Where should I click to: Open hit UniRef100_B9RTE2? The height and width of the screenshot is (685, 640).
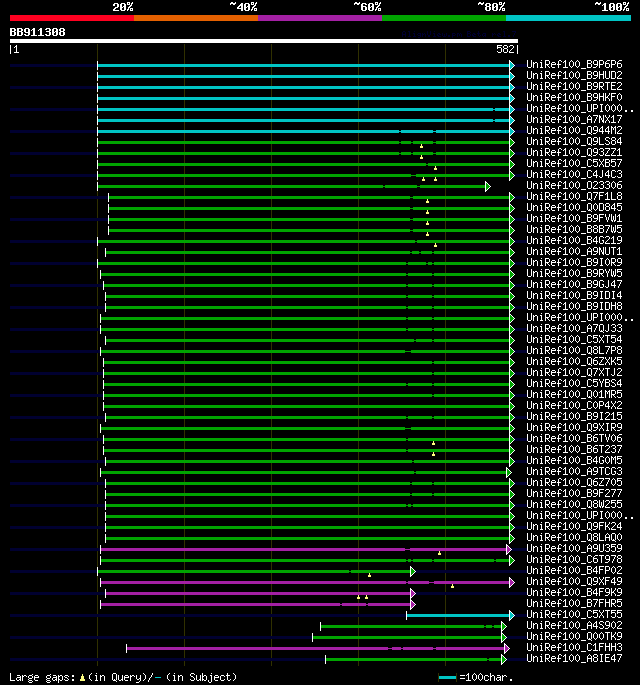click(574, 86)
